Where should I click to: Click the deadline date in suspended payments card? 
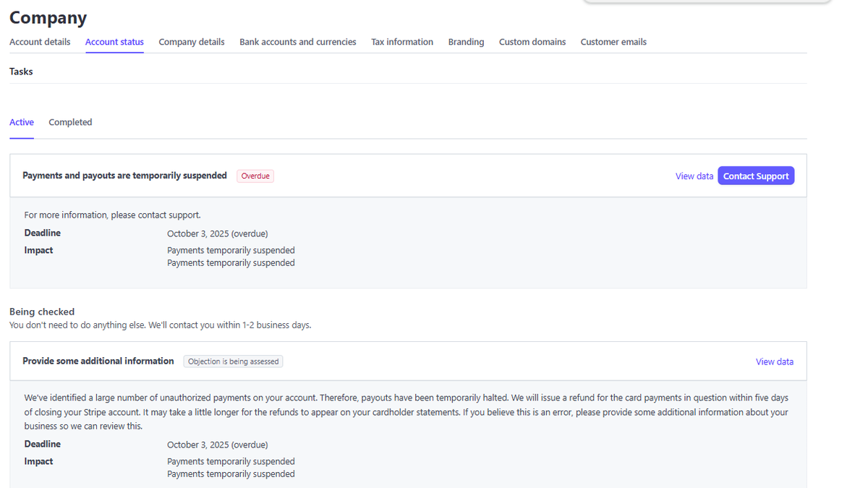pyautogui.click(x=217, y=234)
